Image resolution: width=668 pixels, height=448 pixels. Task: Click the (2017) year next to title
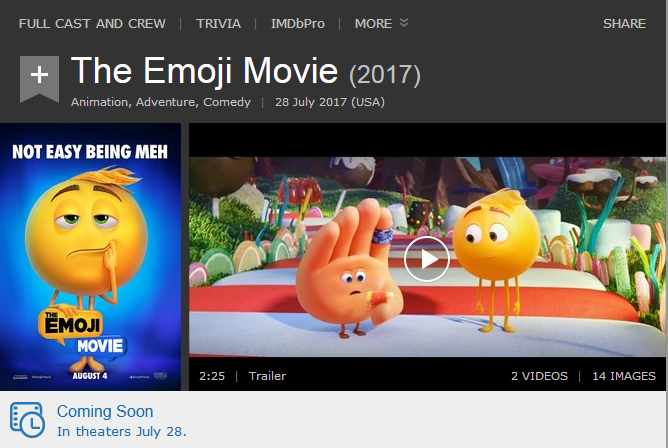click(385, 75)
